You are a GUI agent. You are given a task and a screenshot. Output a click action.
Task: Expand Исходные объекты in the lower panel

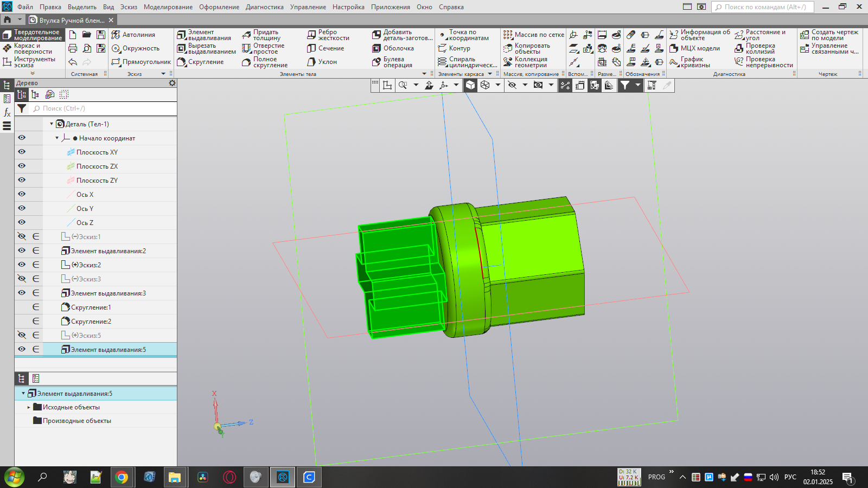click(x=29, y=407)
